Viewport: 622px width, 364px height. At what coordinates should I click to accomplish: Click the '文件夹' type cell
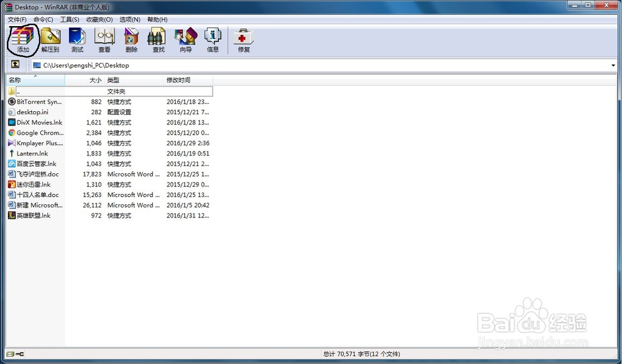[x=116, y=91]
